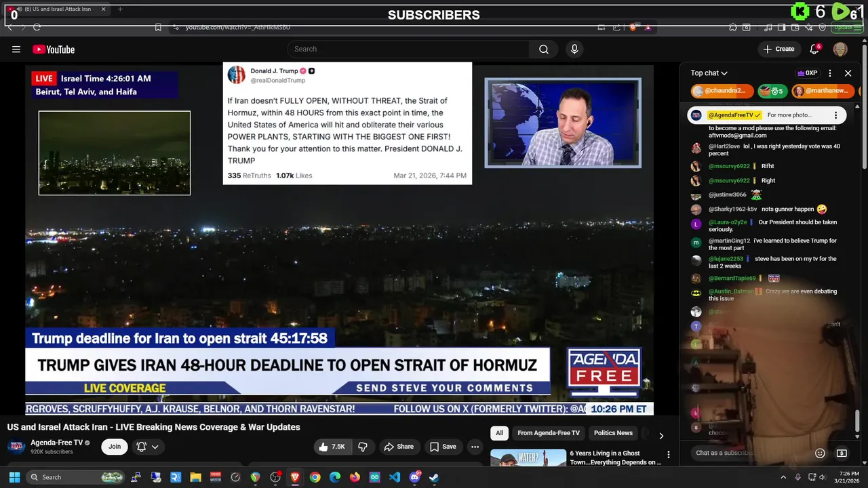Open Visual Studio Code on taskbar
The height and width of the screenshot is (488, 868).
click(x=395, y=477)
